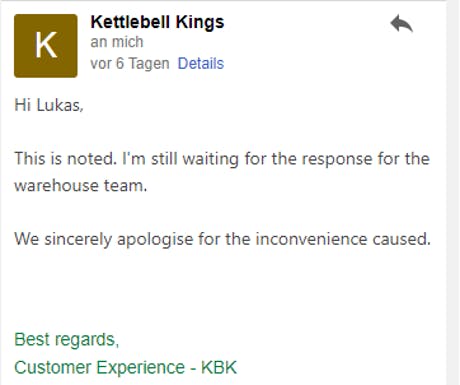This screenshot has height=385, width=460.
Task: Click the grey scrollbar strip beside the message
Action: point(453,192)
